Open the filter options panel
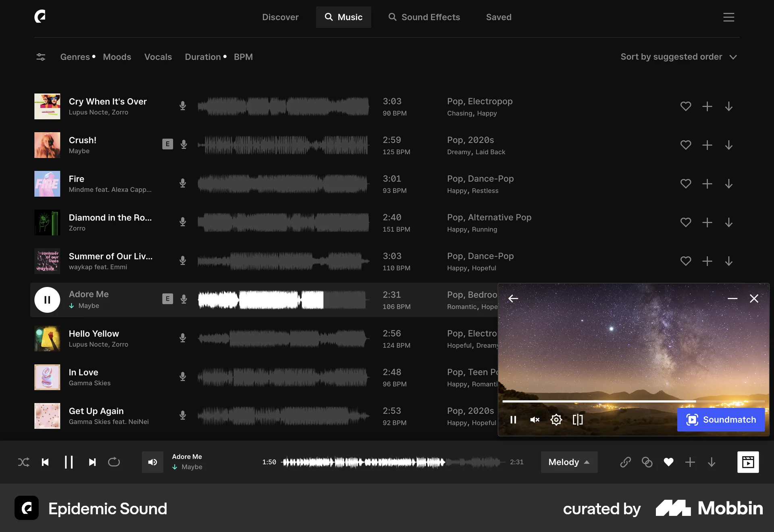The height and width of the screenshot is (532, 774). [40, 57]
